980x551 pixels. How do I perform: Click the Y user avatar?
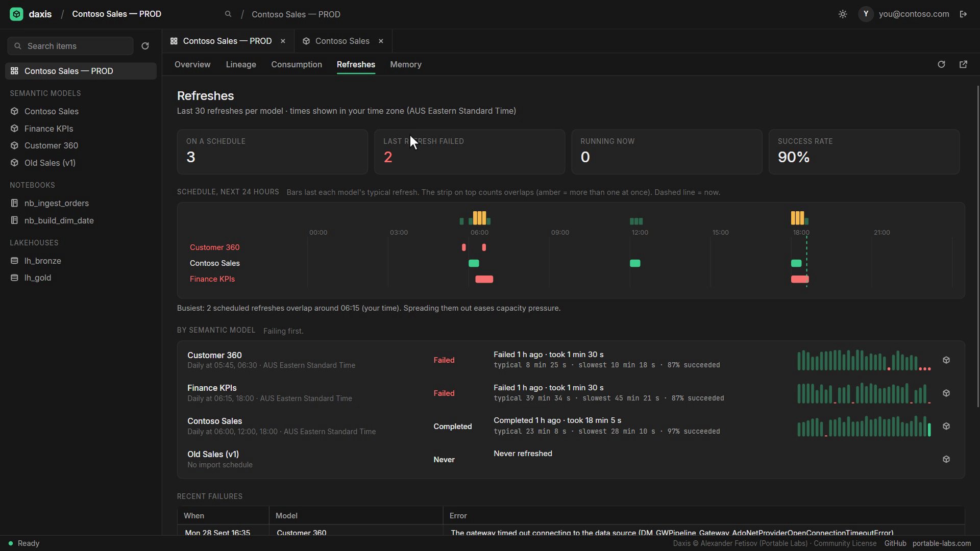[866, 14]
